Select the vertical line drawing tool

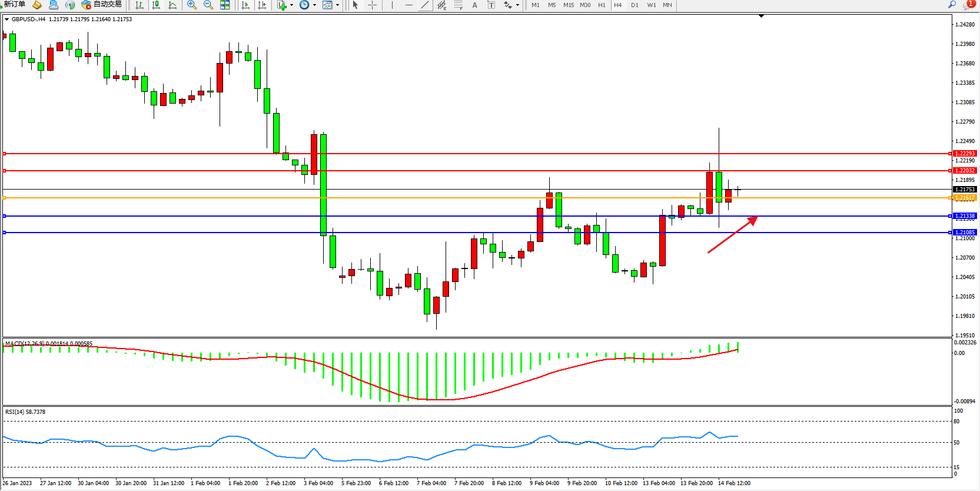pos(392,5)
